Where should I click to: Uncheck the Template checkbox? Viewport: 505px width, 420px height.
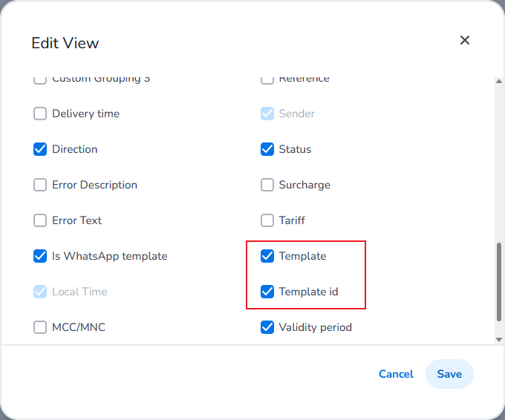coord(267,256)
